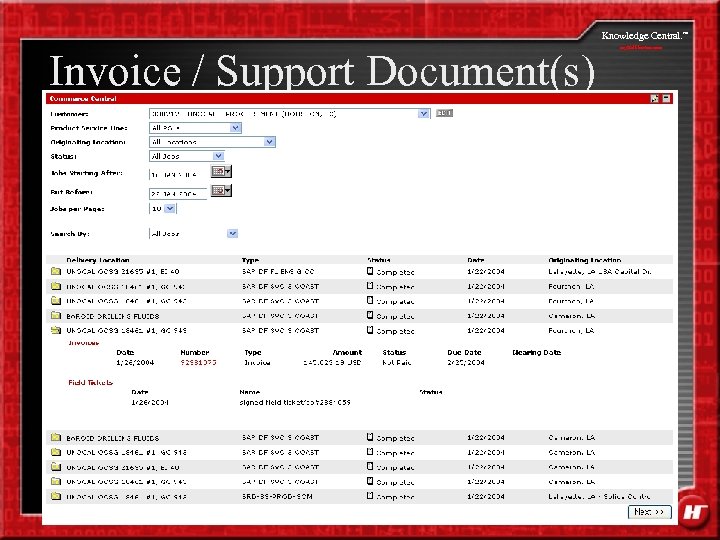Click the Amount invoice column header
The image size is (720, 540).
(347, 352)
